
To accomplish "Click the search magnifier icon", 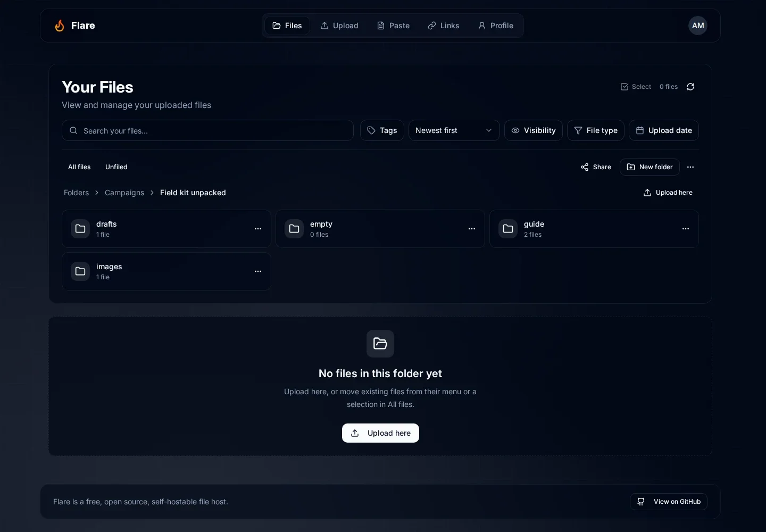I will coord(73,130).
